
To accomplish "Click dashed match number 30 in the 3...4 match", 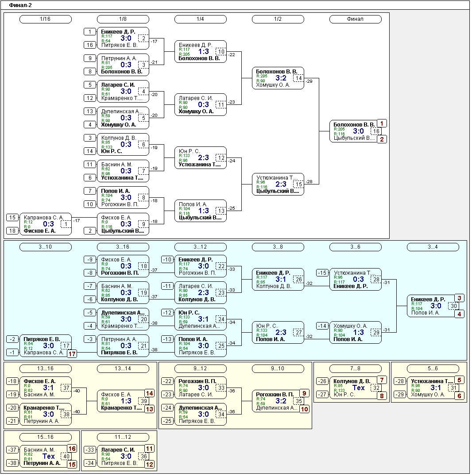I will point(453,306).
